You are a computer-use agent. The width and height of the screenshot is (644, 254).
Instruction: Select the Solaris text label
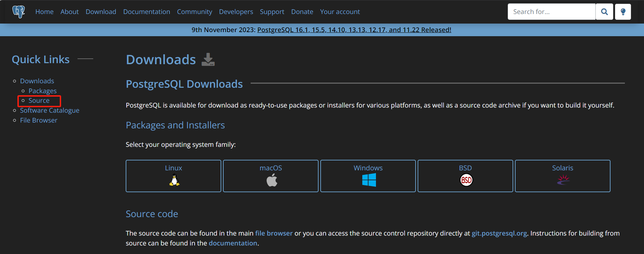563,168
